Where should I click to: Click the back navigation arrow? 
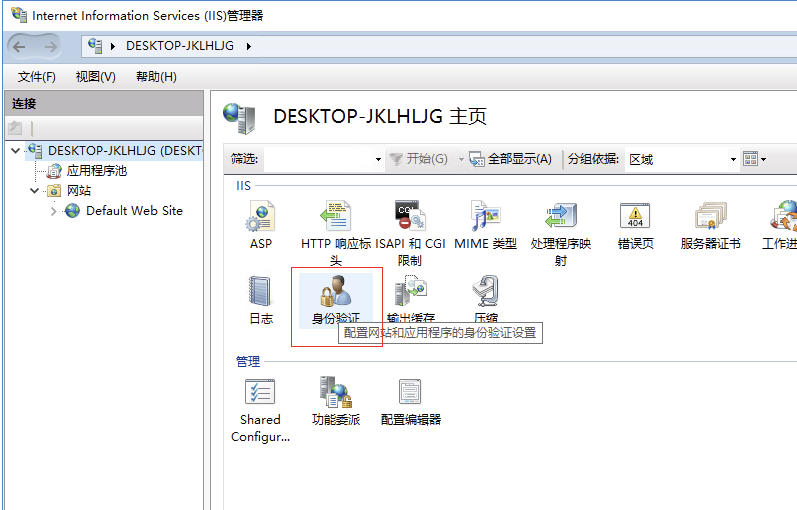click(20, 47)
